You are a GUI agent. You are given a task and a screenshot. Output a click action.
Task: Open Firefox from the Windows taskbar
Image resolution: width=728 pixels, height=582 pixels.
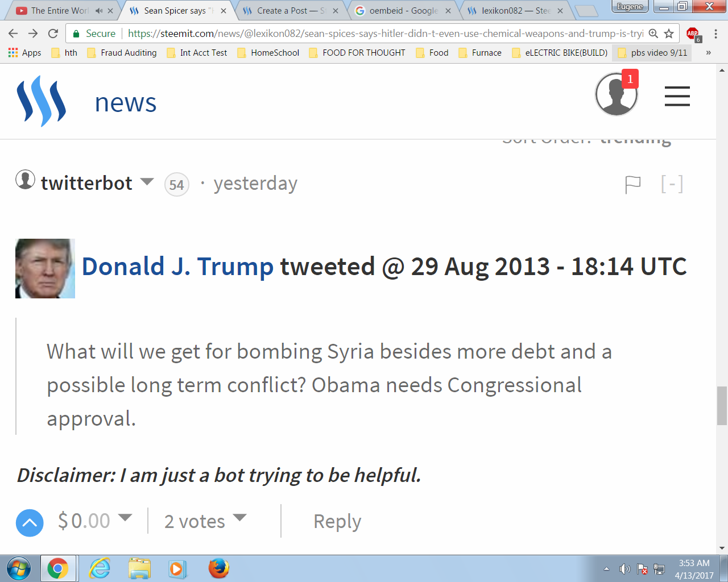coord(219,568)
